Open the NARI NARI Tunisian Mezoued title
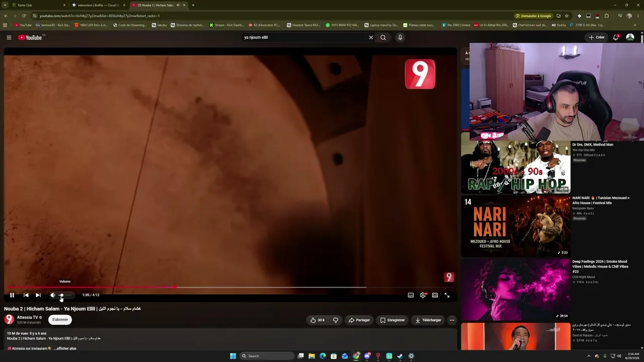This screenshot has width=644, height=362. pyautogui.click(x=601, y=200)
